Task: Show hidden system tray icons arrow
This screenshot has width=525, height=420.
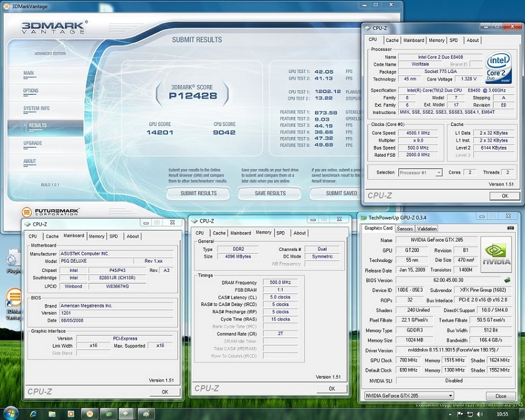Action: pyautogui.click(x=450, y=414)
